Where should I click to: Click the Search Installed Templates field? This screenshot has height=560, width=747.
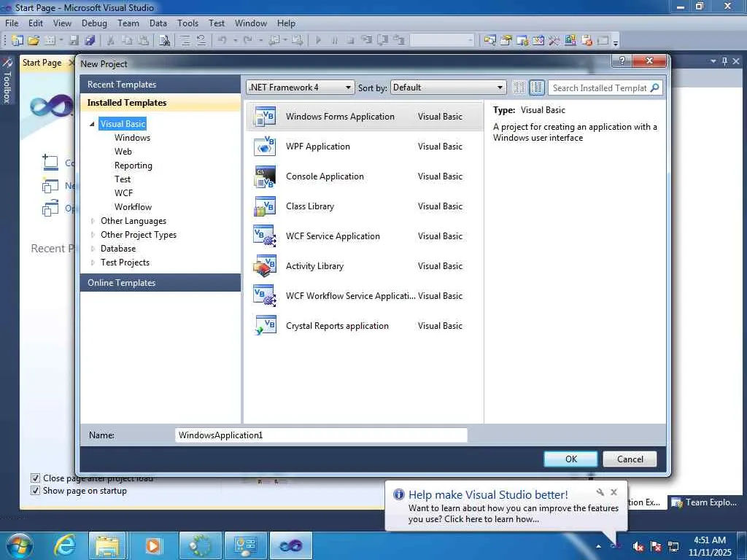[600, 87]
